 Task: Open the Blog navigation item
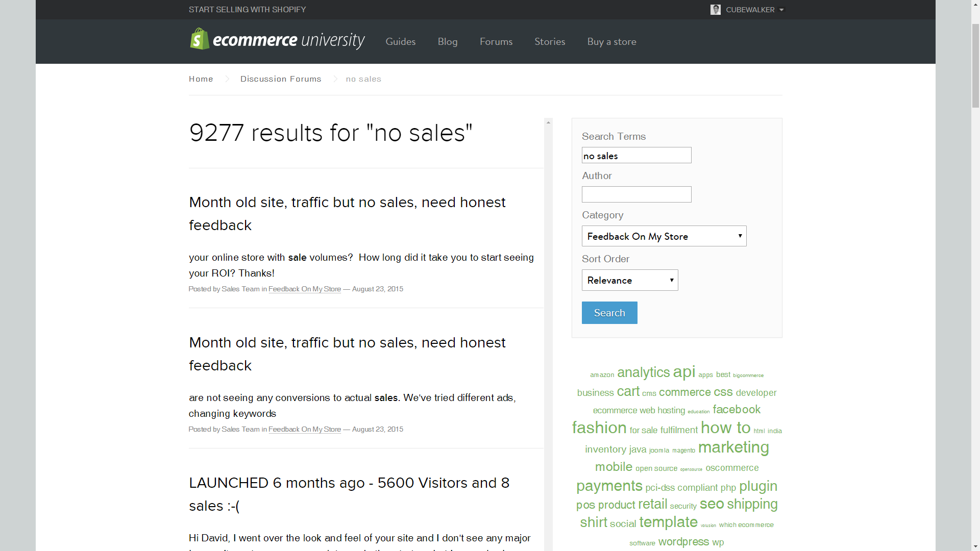447,42
